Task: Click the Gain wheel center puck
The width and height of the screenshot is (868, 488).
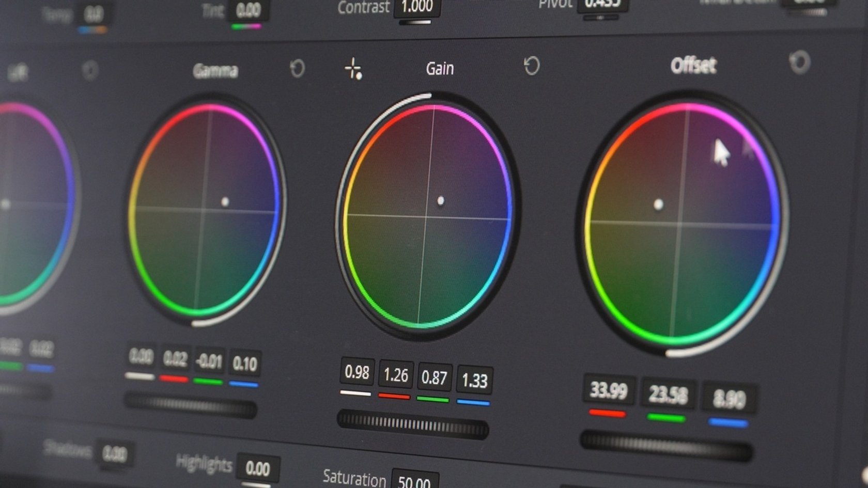Action: pos(441,199)
